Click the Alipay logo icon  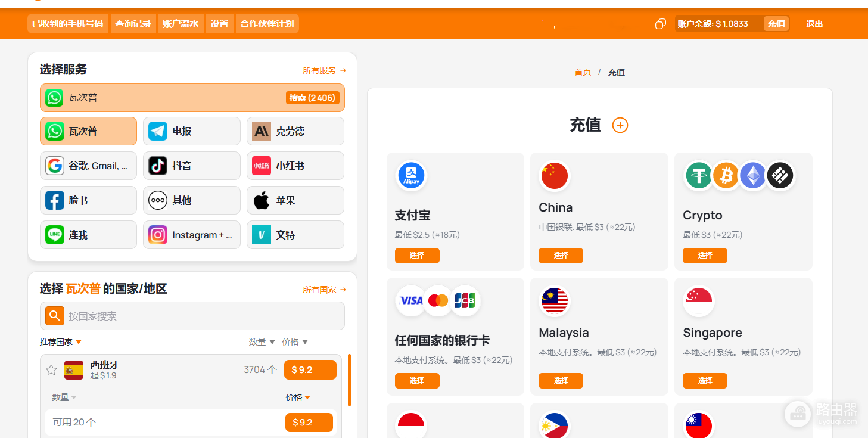411,176
